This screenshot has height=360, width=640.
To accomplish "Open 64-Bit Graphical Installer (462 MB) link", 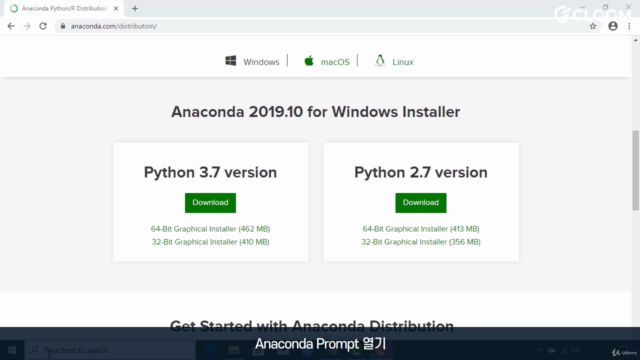I will coord(211,229).
